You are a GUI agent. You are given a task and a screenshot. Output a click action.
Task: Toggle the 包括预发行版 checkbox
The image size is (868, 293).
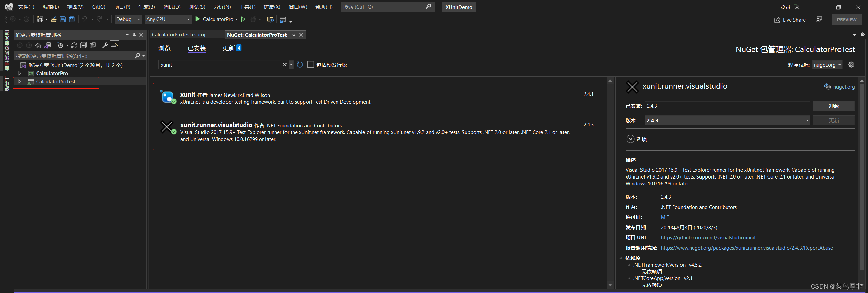pos(310,64)
